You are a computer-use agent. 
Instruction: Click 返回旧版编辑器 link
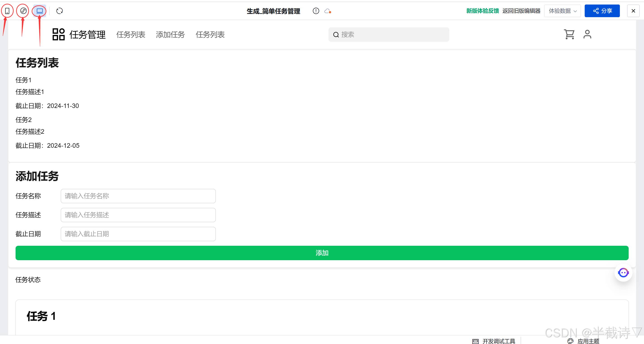(x=521, y=11)
